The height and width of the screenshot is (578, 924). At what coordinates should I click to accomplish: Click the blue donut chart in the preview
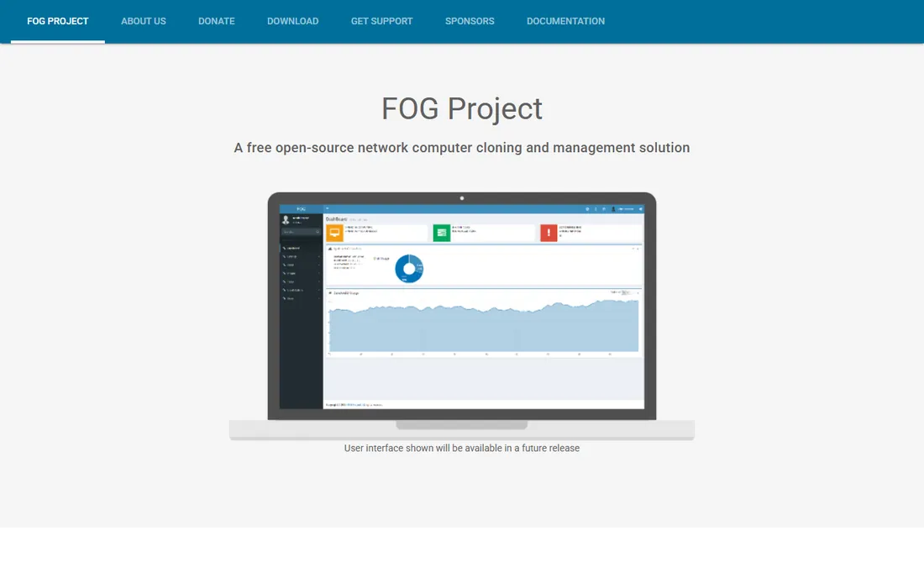(409, 269)
